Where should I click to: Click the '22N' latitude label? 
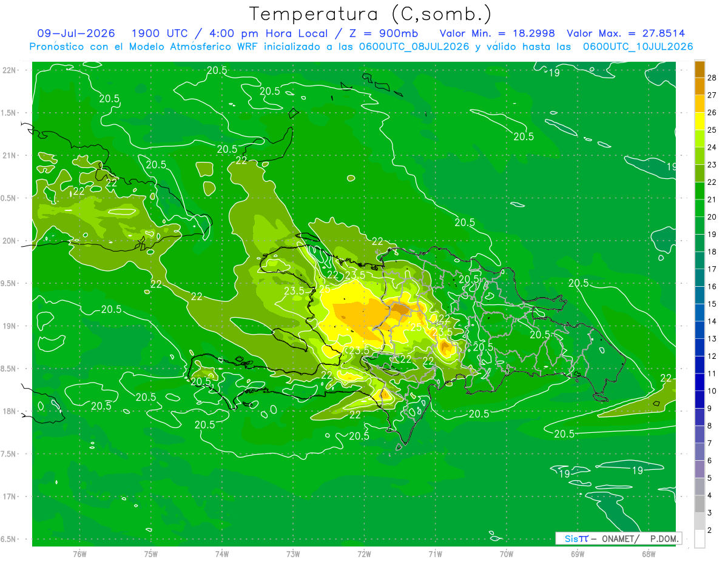pos(9,70)
